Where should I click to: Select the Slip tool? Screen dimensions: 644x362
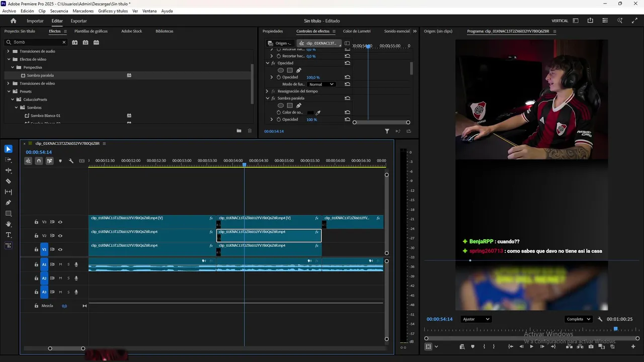(x=8, y=192)
